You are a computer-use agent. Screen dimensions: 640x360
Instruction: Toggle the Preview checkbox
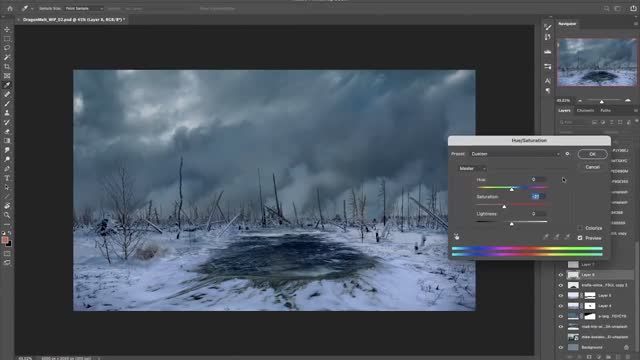point(580,238)
